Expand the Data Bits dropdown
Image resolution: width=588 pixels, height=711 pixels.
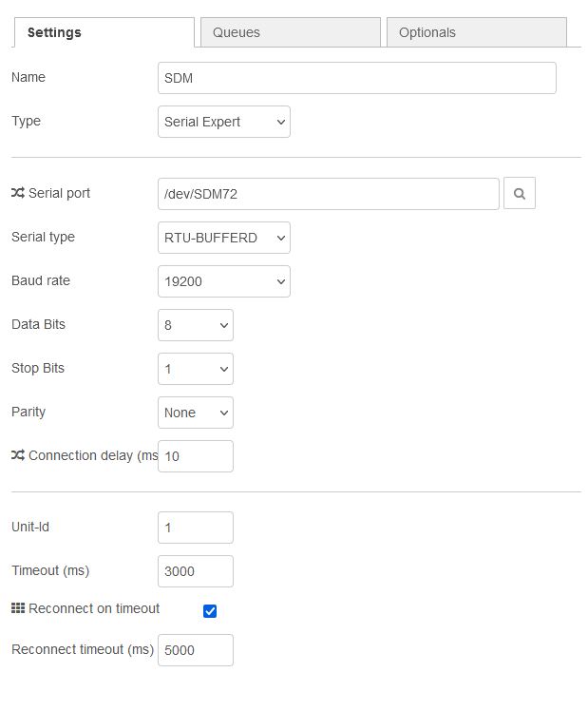tap(196, 325)
